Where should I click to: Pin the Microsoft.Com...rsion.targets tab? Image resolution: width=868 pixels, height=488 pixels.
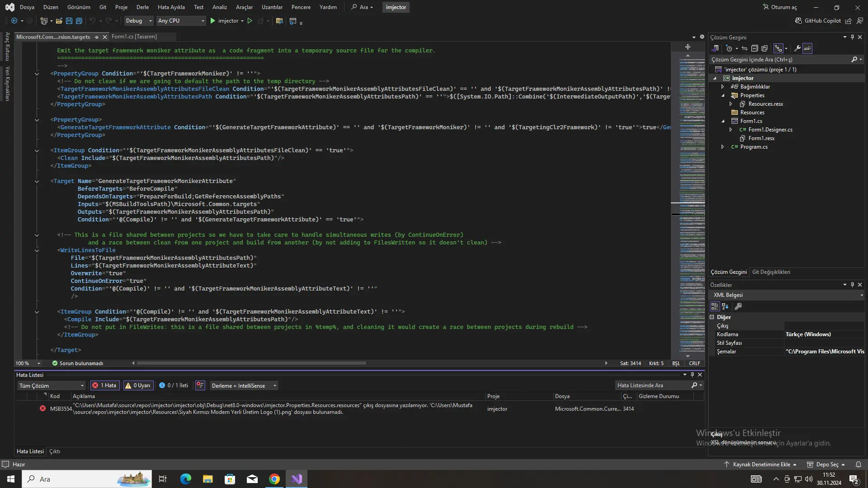coord(96,37)
